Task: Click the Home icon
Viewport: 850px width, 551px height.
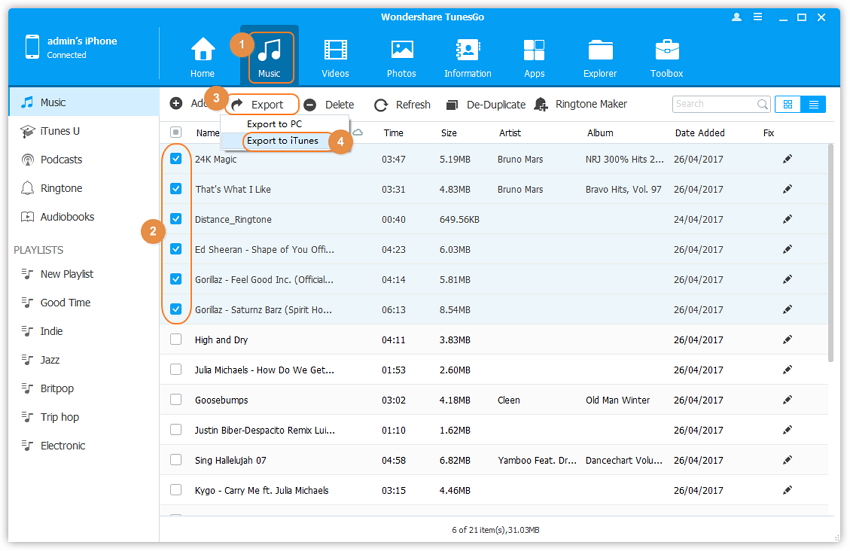Action: tap(203, 50)
